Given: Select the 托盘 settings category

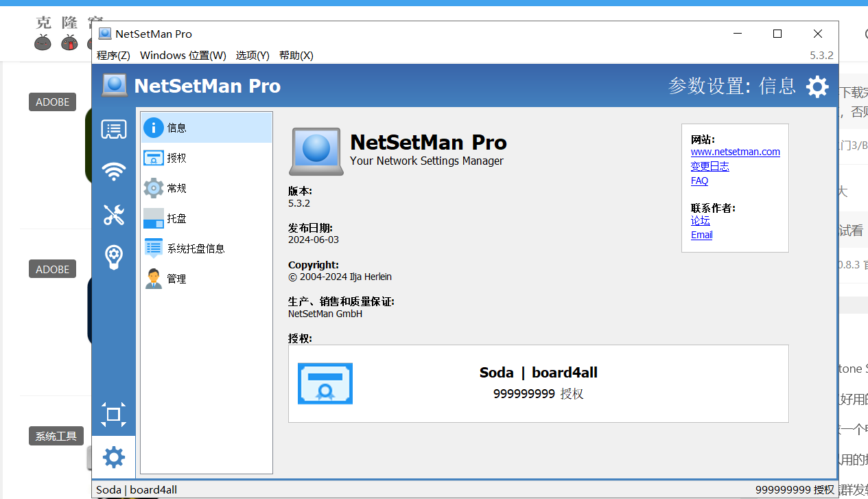Looking at the screenshot, I should [207, 218].
